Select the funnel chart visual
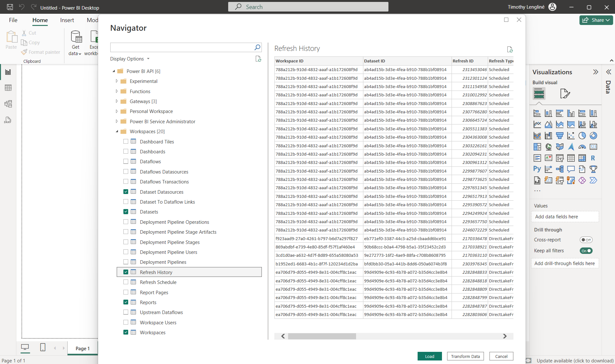 click(x=560, y=136)
